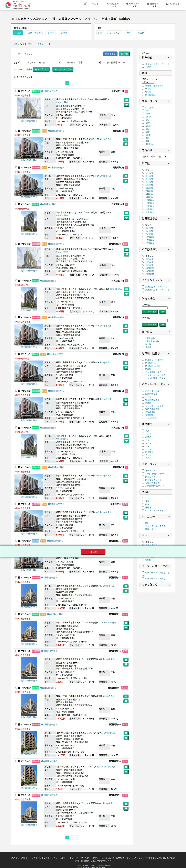Image resolution: width=186 pixels, height=868 pixels.
Task: Select 店舗・事務所 rental category
Action: coord(34,33)
